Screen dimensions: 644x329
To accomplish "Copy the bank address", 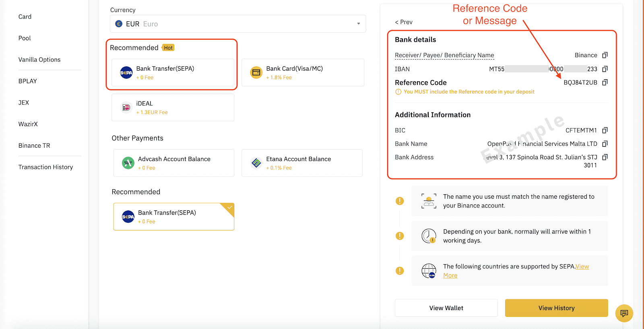I will pos(605,157).
